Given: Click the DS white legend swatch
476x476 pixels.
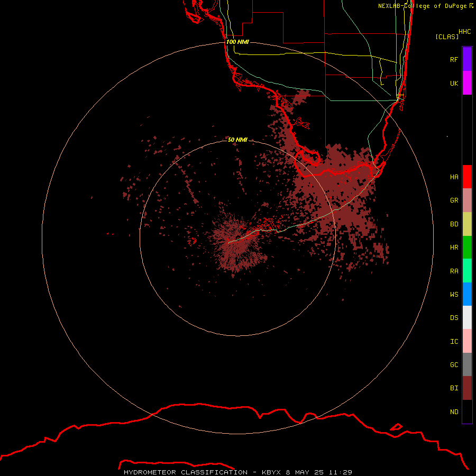Looking at the screenshot, I should (467, 317).
